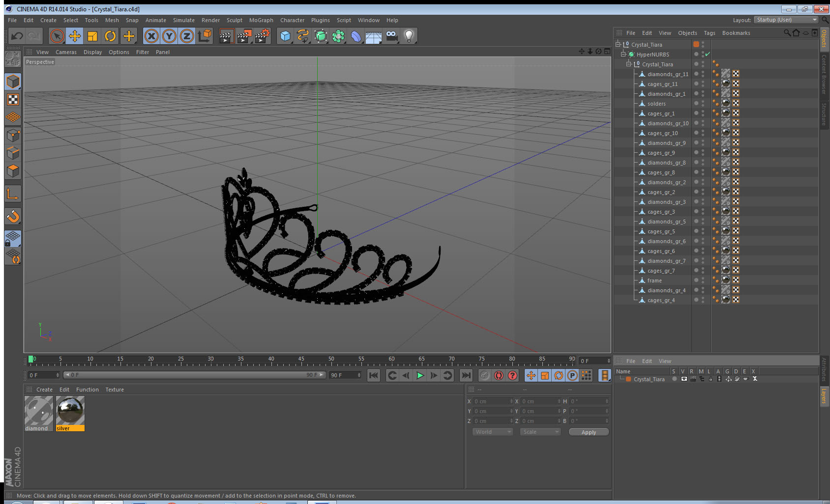Viewport: 830px width, 504px height.
Task: Switch to Polygons mode
Action: coord(13,170)
